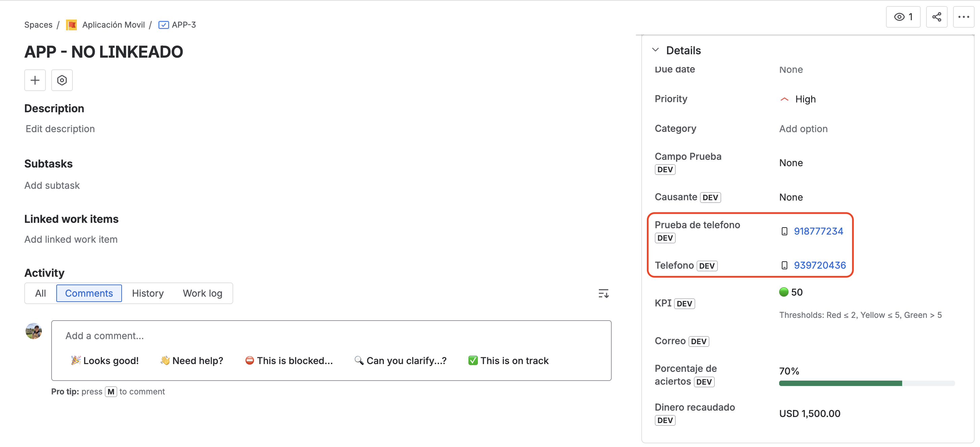The image size is (980, 447).
Task: Click the title APP - NO LINKEADO
Action: tap(103, 52)
